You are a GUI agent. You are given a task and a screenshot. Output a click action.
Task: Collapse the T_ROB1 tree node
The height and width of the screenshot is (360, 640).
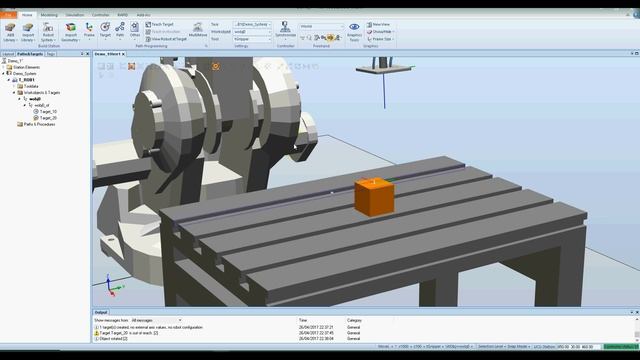[9, 80]
